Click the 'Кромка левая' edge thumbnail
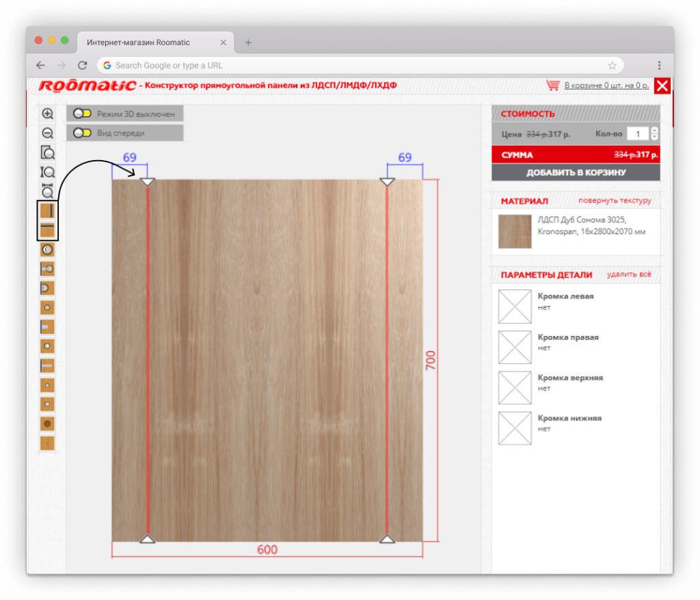The width and height of the screenshot is (700, 600). pos(515,306)
